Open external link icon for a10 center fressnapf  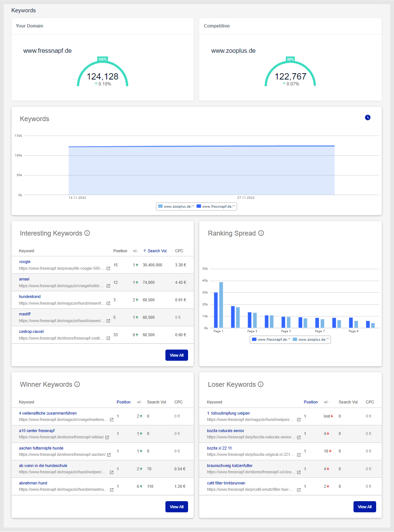click(107, 437)
